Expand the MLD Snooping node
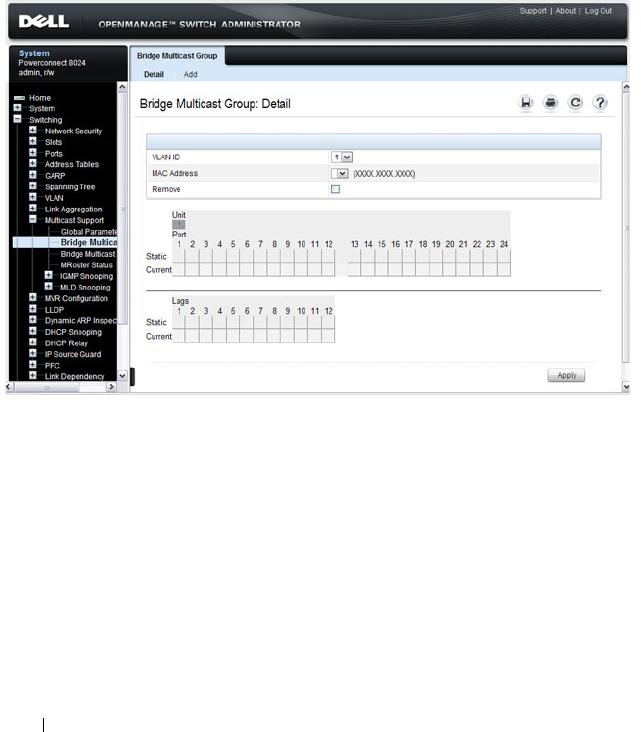 [x=48, y=287]
